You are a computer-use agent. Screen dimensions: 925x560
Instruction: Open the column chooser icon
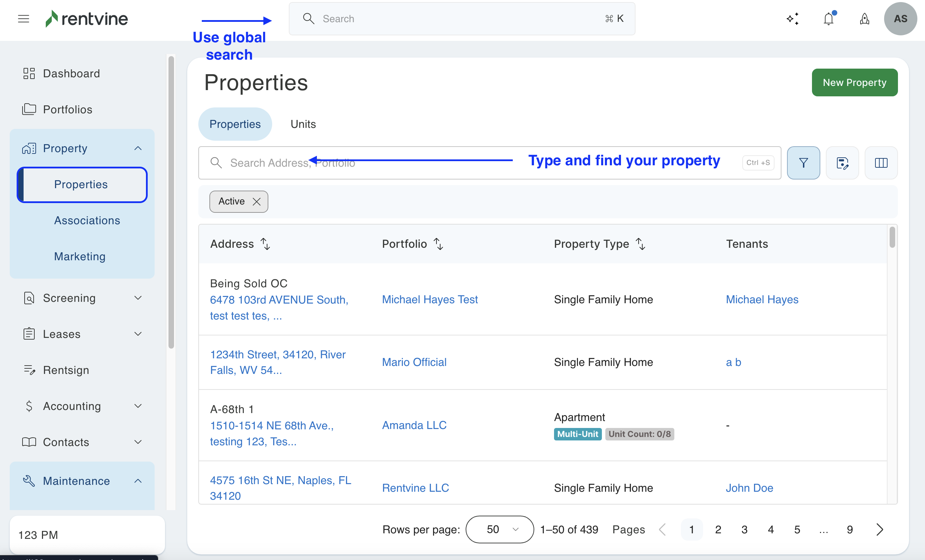(x=881, y=163)
